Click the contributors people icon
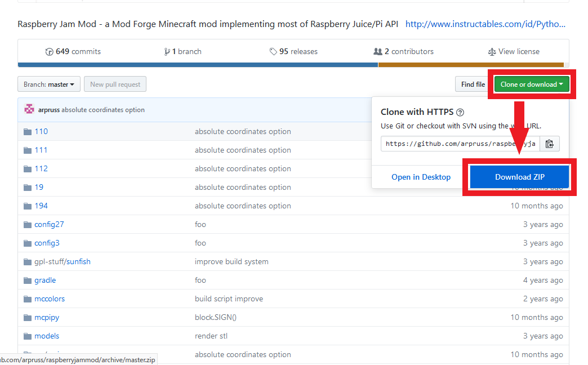Screen dimensions: 588x365 click(378, 52)
